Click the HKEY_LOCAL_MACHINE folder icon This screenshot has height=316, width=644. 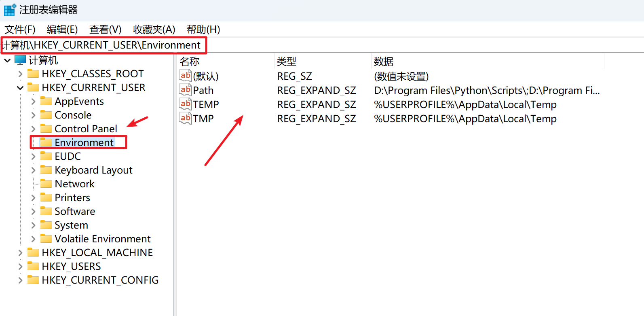pos(33,252)
